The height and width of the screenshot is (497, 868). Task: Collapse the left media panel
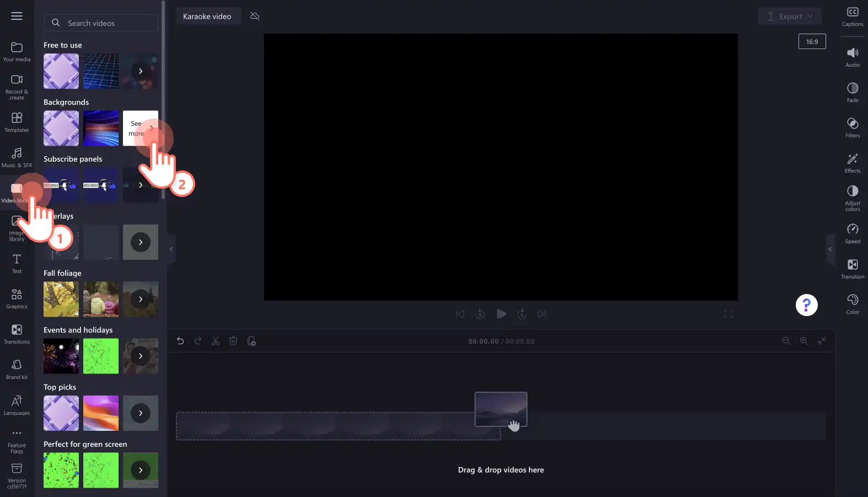tap(171, 249)
